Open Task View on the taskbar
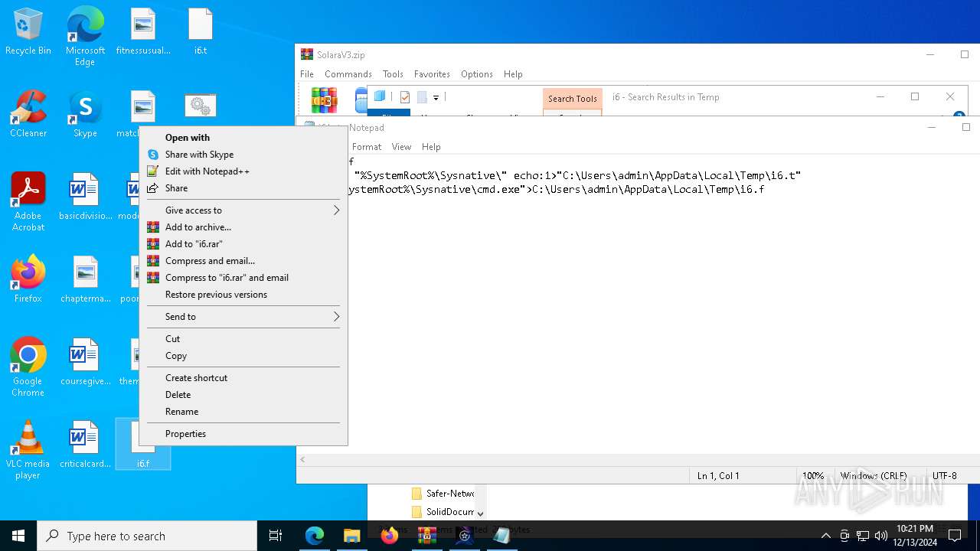This screenshot has width=980, height=551. pyautogui.click(x=276, y=536)
